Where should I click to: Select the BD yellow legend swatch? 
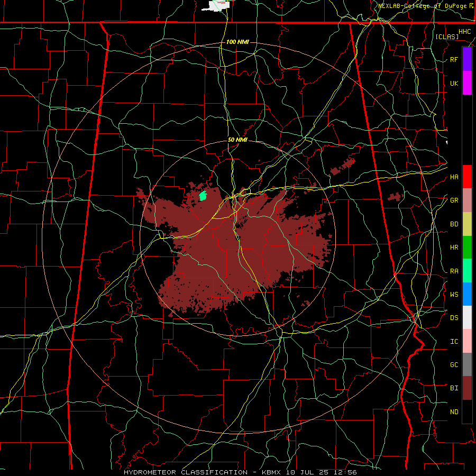click(467, 224)
